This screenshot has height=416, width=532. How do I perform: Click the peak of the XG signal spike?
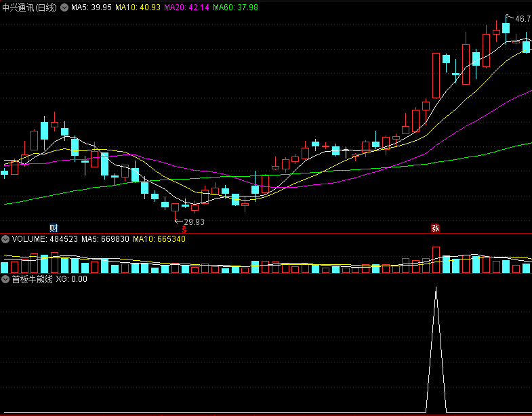click(436, 288)
